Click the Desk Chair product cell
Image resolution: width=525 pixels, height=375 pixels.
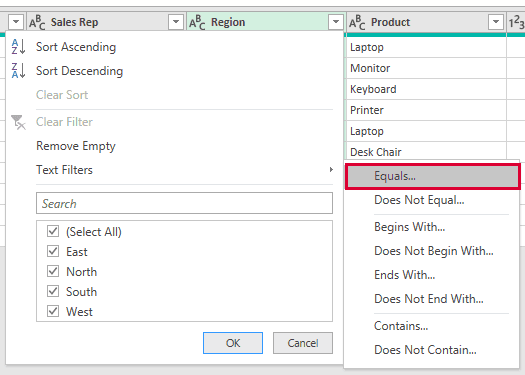pyautogui.click(x=426, y=152)
